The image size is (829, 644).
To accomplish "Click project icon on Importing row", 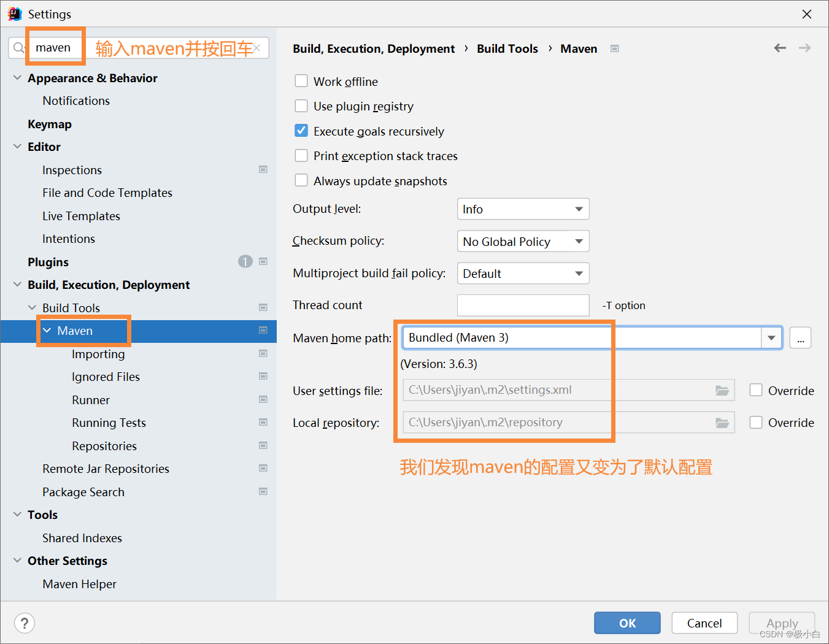I will 263,353.
